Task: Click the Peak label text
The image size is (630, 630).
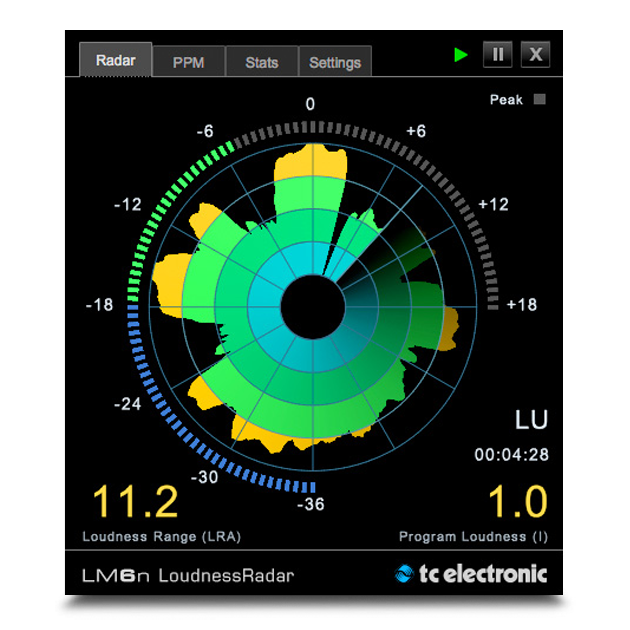Action: pos(506,99)
